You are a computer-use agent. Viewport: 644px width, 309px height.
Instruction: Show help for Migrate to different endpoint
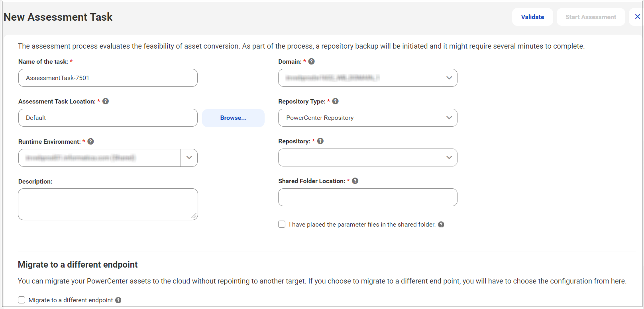pyautogui.click(x=118, y=300)
